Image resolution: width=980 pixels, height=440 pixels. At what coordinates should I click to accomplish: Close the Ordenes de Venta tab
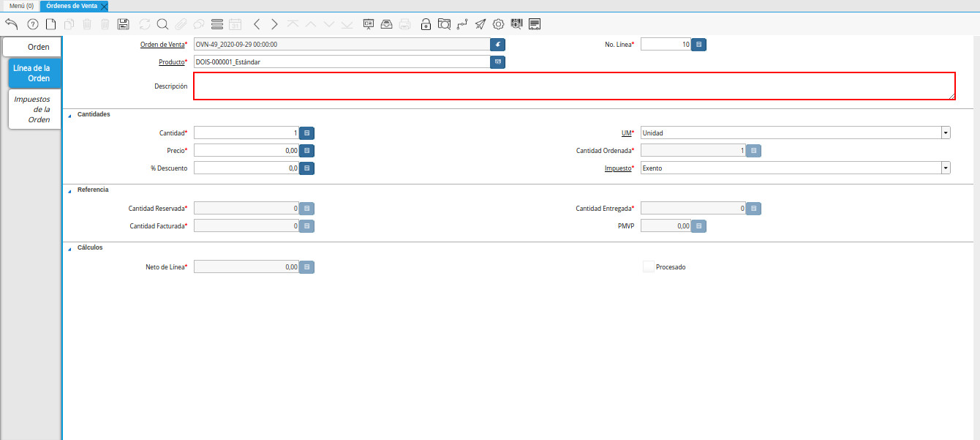pos(104,6)
